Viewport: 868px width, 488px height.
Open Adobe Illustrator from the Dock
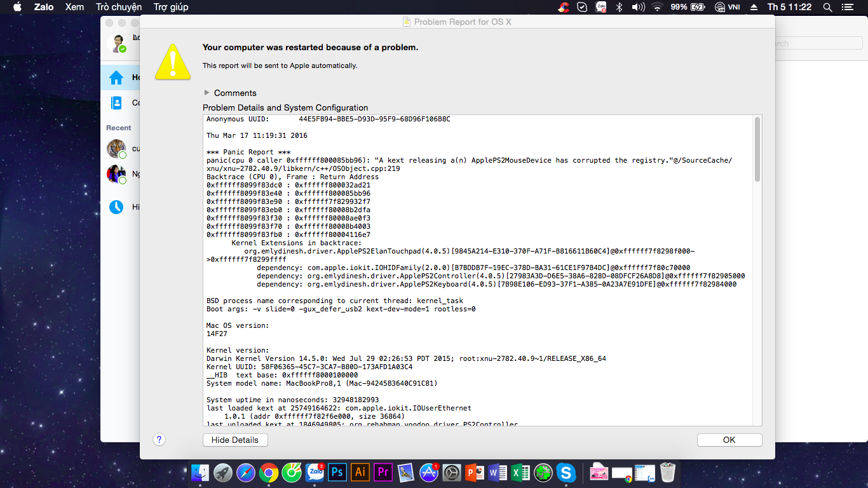point(360,472)
